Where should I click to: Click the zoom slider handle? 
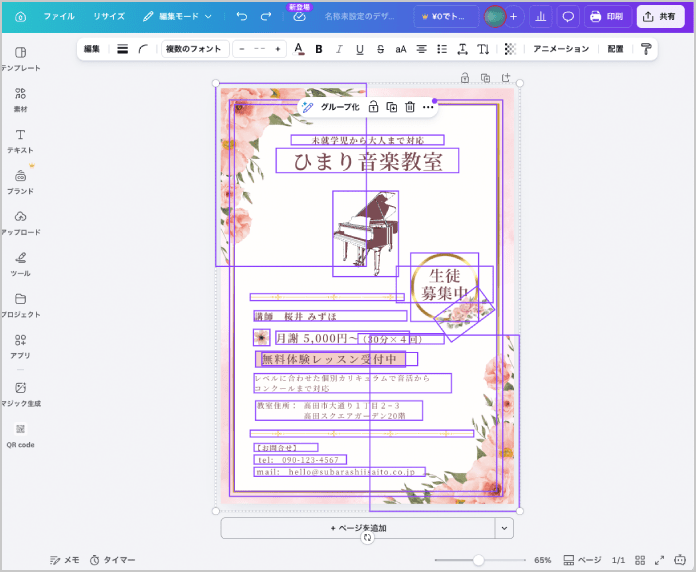click(479, 560)
